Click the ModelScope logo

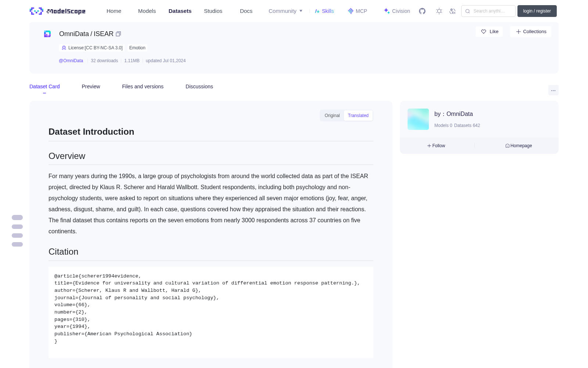[58, 11]
